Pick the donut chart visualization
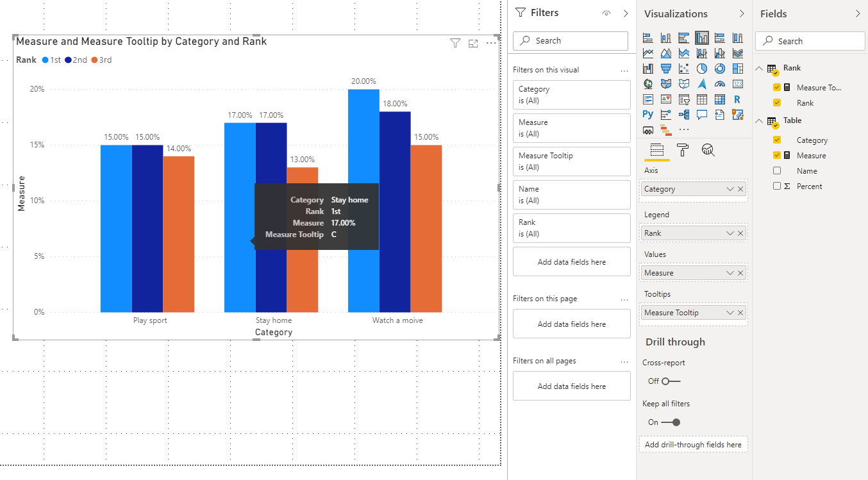Image resolution: width=868 pixels, height=480 pixels. point(720,69)
